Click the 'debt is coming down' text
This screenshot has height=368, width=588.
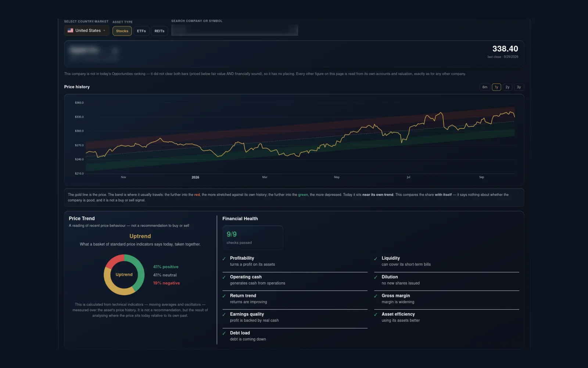point(248,339)
